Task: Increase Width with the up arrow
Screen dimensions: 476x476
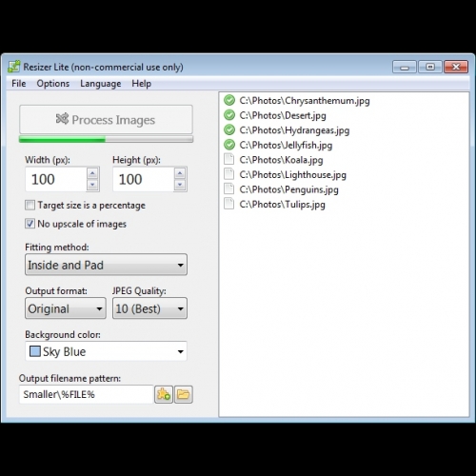Action: (92, 173)
